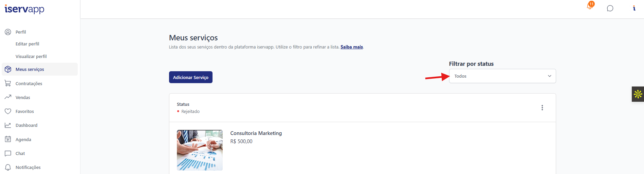Click the user account 'i' icon
This screenshot has width=644, height=174.
(634, 8)
